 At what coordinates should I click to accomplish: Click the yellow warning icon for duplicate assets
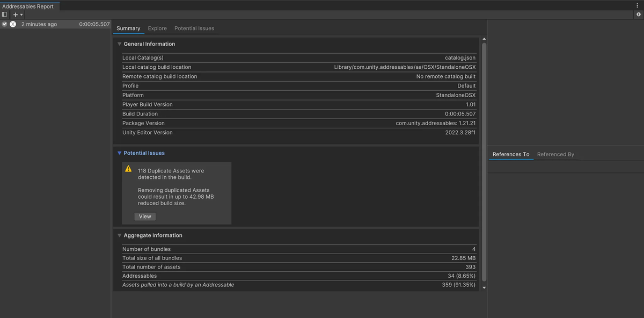[x=128, y=169]
